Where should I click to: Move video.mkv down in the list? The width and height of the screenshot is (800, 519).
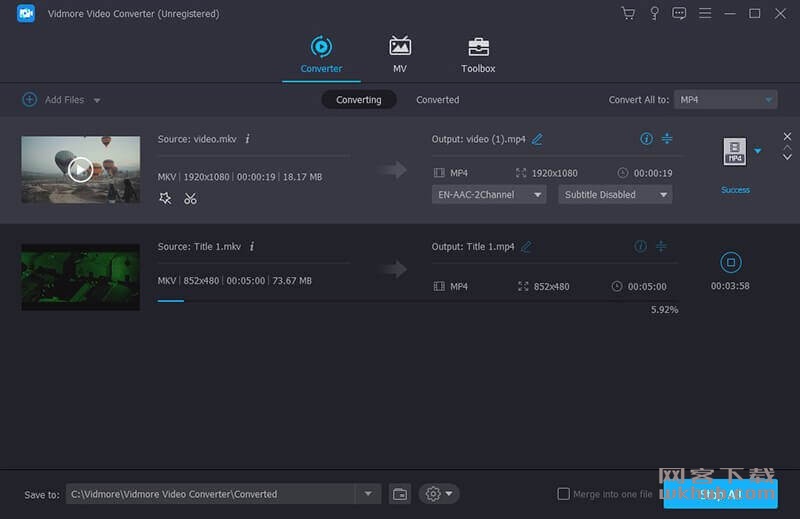787,157
